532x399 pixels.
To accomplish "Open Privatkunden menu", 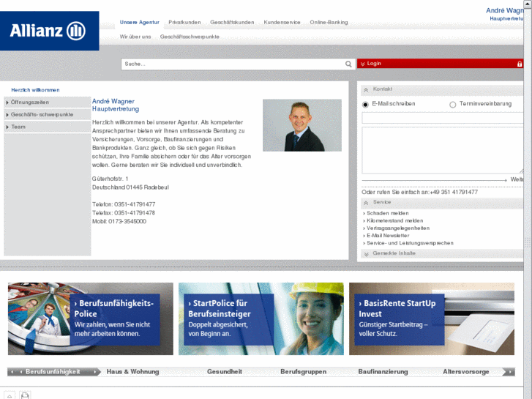I will [x=184, y=22].
